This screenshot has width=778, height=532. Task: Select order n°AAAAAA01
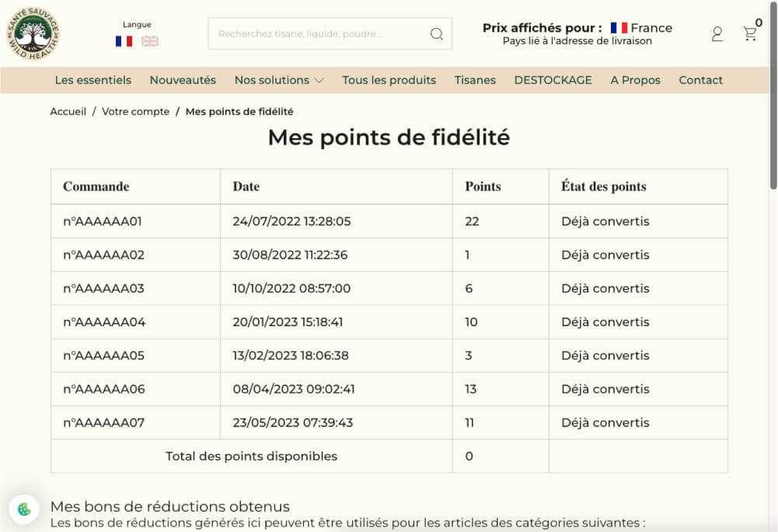(x=103, y=221)
